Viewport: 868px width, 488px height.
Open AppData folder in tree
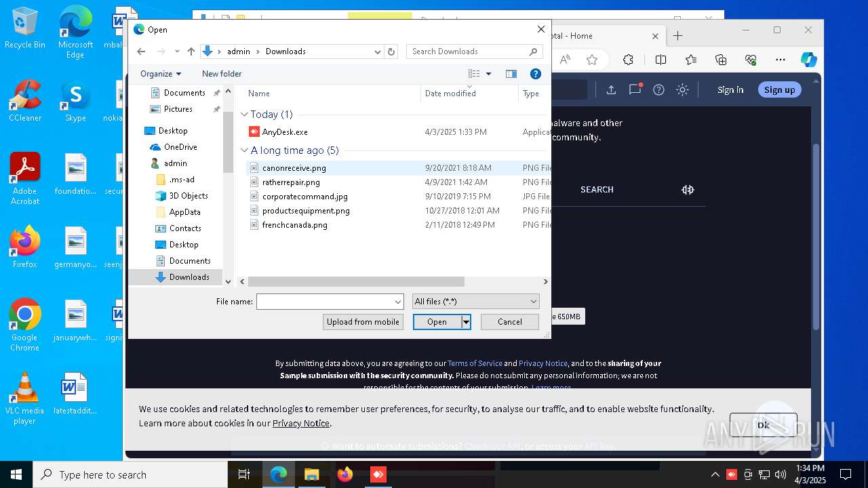(x=184, y=212)
